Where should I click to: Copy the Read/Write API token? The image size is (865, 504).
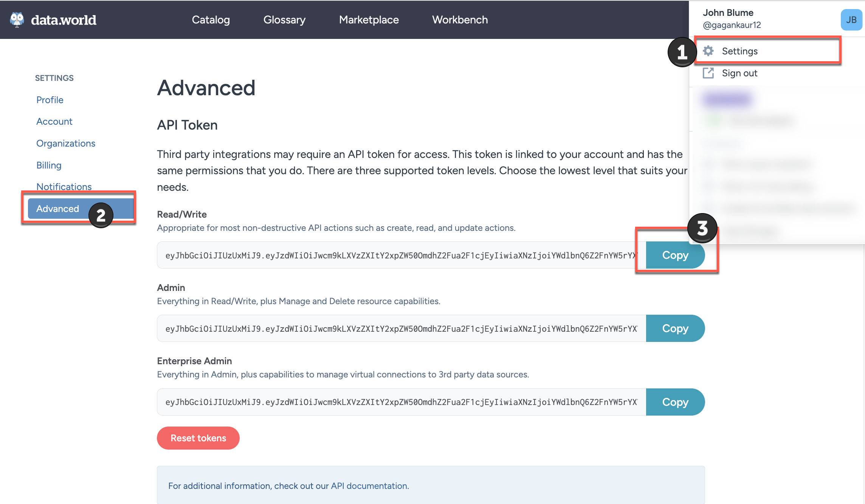(676, 255)
